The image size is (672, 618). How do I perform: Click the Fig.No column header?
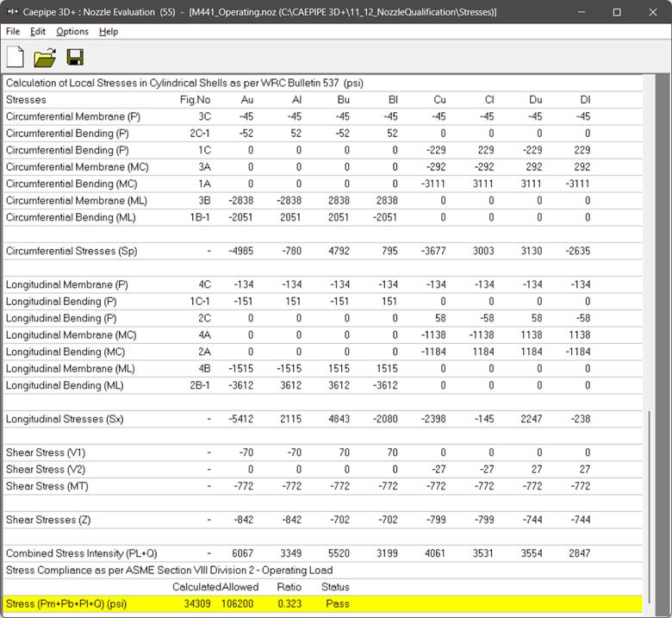195,99
